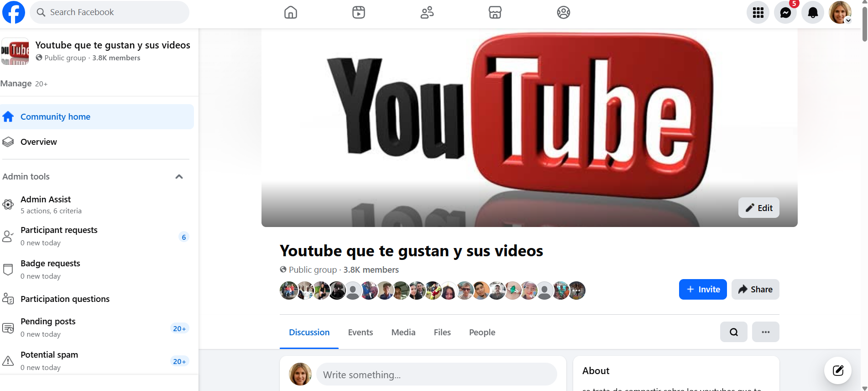Open the Video (Watch) icon
Screen dimensions: 868x391
(359, 12)
